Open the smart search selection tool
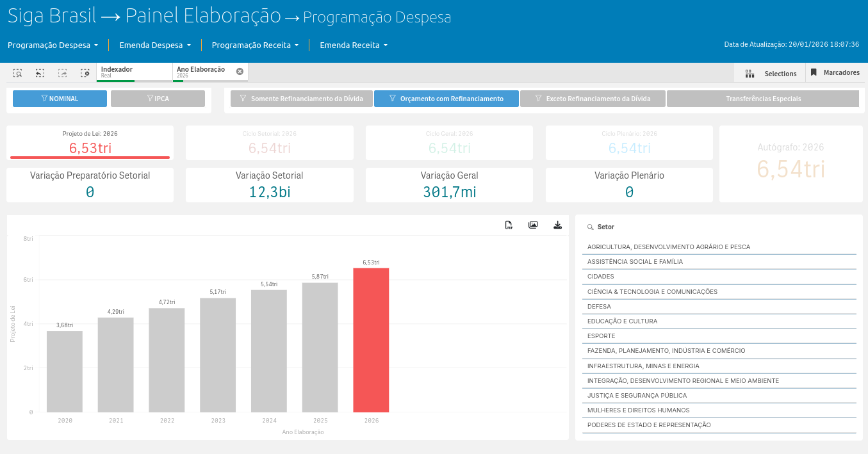868x454 pixels. [18, 73]
